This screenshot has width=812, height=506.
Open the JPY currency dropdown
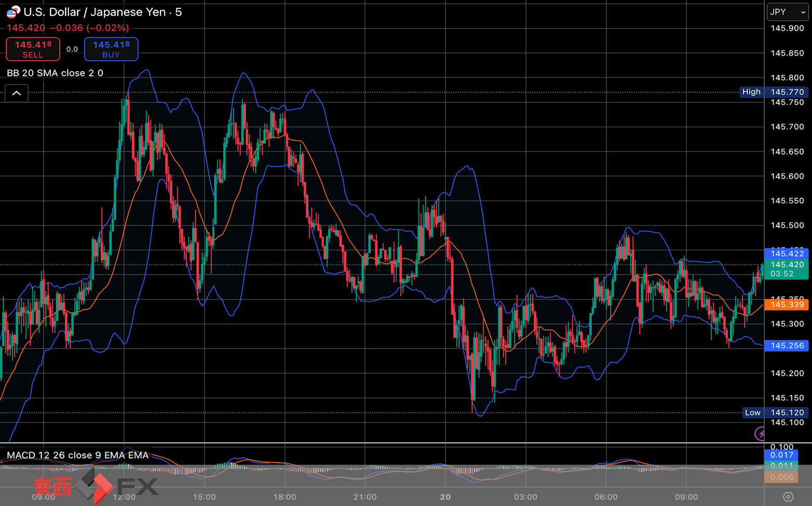pyautogui.click(x=788, y=12)
